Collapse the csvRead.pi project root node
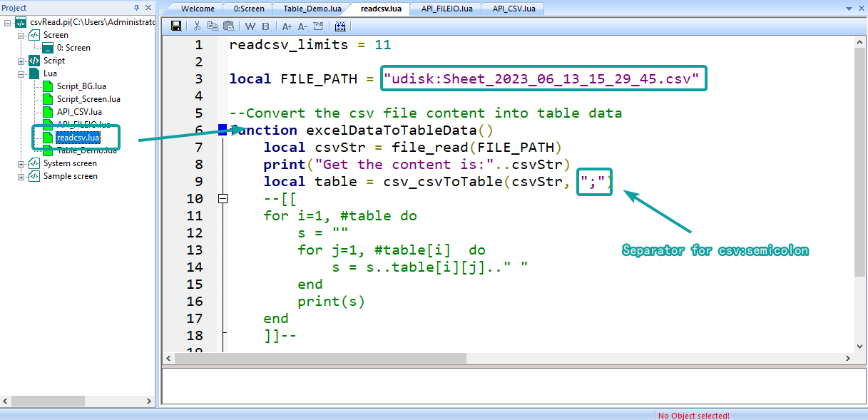Screen dimensions: 868x420 (x=6, y=21)
